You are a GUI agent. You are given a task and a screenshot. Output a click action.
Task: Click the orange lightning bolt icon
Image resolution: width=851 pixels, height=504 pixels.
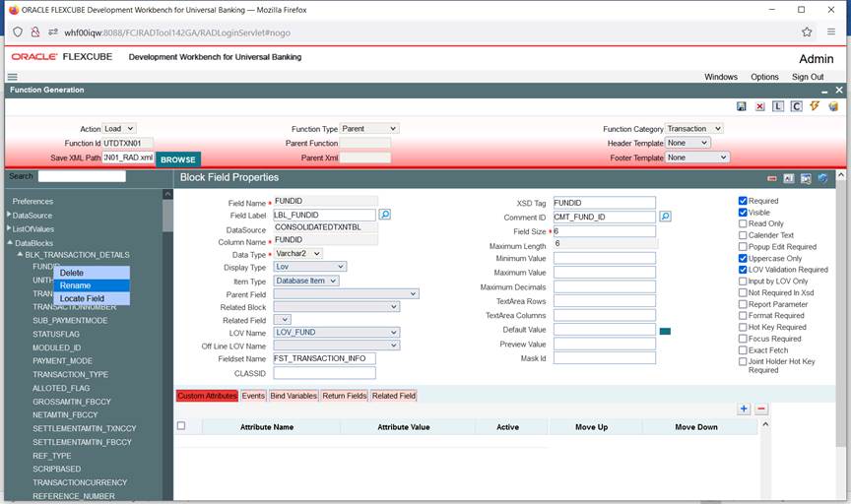[x=815, y=105]
